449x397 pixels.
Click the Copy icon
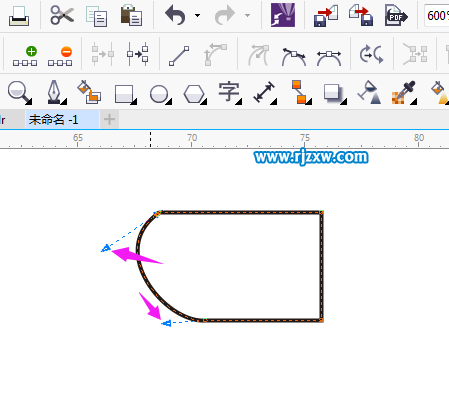pyautogui.click(x=96, y=16)
